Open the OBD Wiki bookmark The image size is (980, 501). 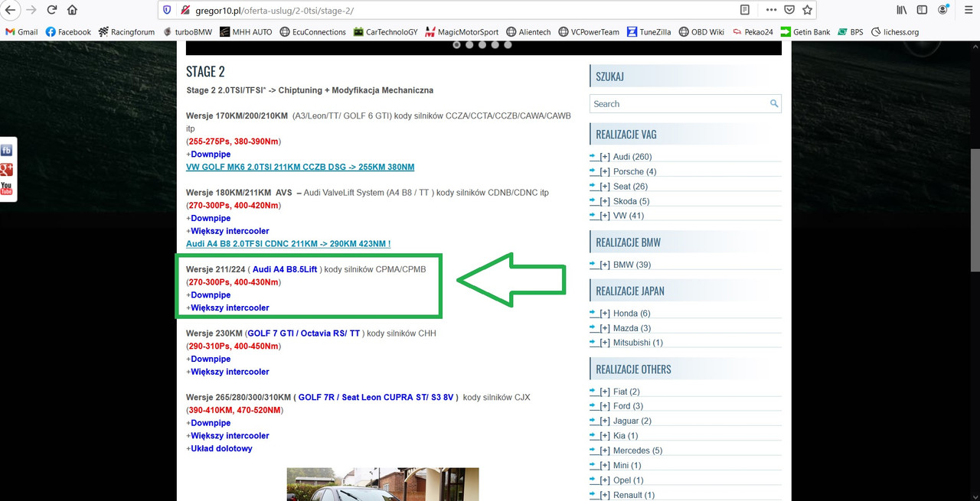[701, 32]
